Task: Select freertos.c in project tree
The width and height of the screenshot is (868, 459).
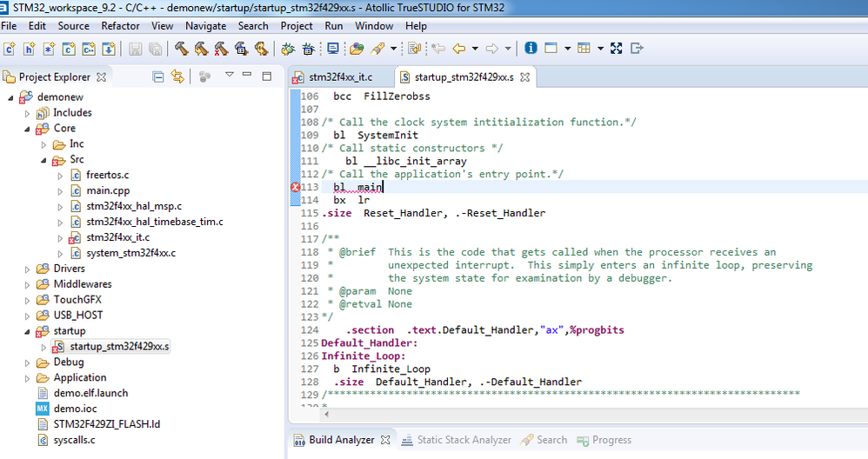Action: tap(107, 175)
